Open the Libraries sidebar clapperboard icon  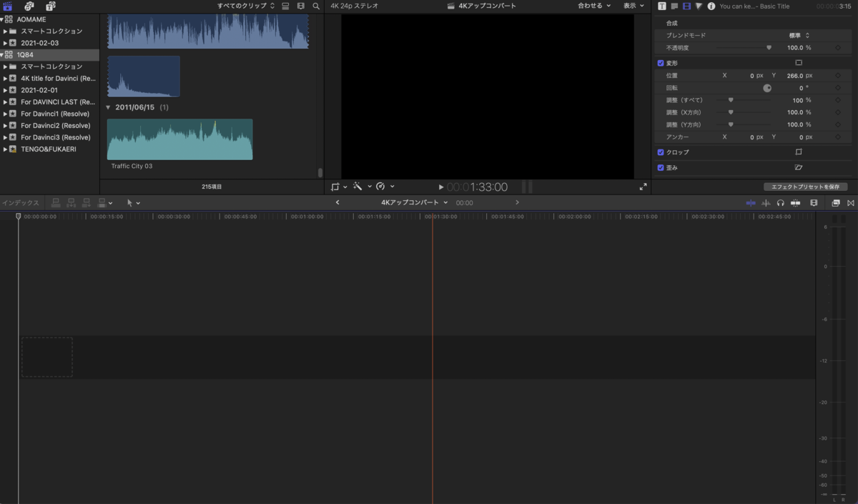[8, 6]
